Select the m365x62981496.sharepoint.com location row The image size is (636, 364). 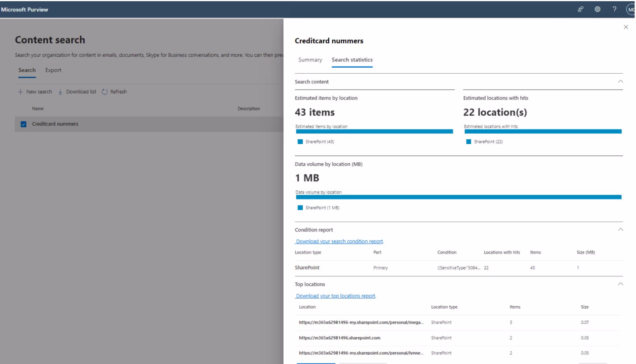coord(459,338)
